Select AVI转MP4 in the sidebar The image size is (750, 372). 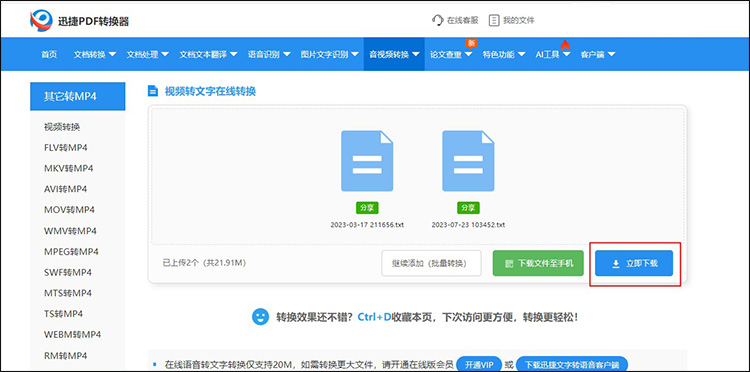click(x=66, y=189)
